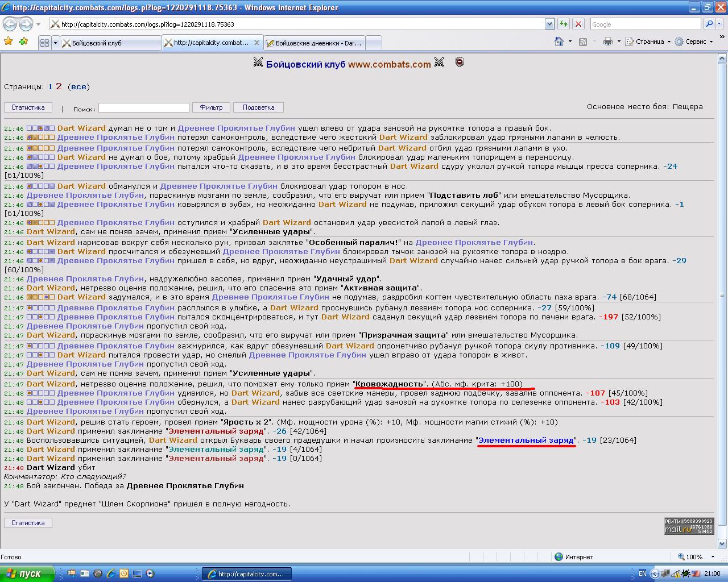The height and width of the screenshot is (582, 728).
Task: Launch Internet Explorer from Quick Launch
Action: (111, 573)
